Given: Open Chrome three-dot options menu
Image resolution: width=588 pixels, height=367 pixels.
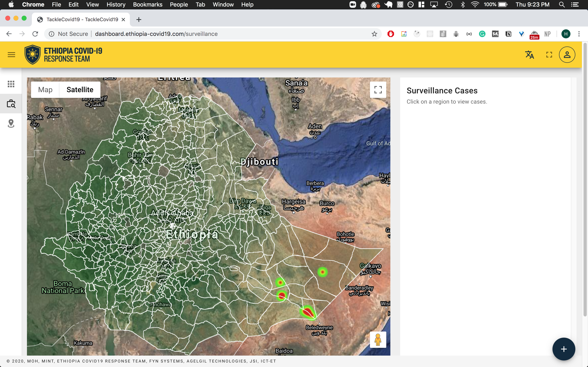Looking at the screenshot, I should (579, 34).
